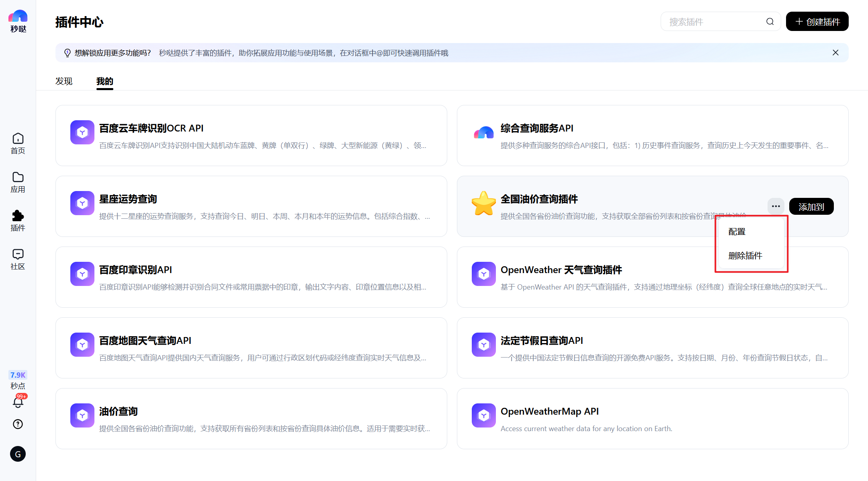Viewport: 868px width, 481px height.
Task: Dismiss the tip banner with X
Action: 835,53
